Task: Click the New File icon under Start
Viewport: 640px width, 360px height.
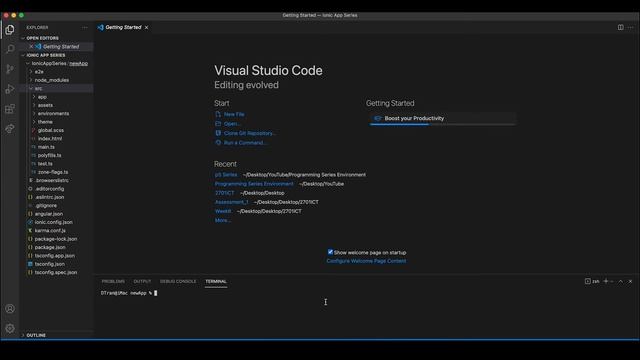Action: (218, 114)
